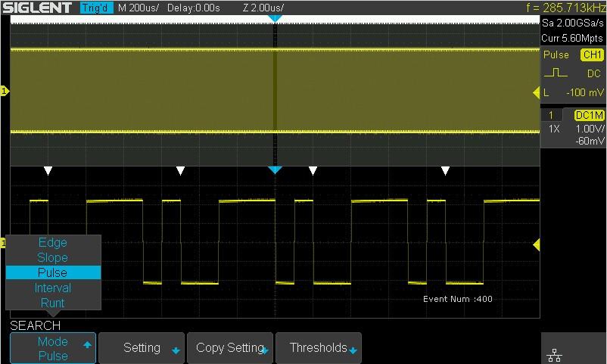Click the Trig'd status indicator
The height and width of the screenshot is (364, 607).
[96, 8]
